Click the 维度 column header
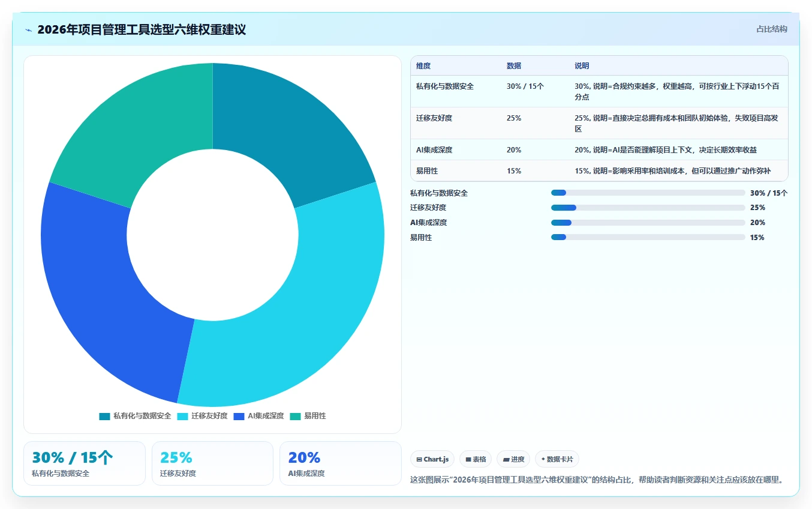Image resolution: width=812 pixels, height=509 pixels. pyautogui.click(x=423, y=66)
